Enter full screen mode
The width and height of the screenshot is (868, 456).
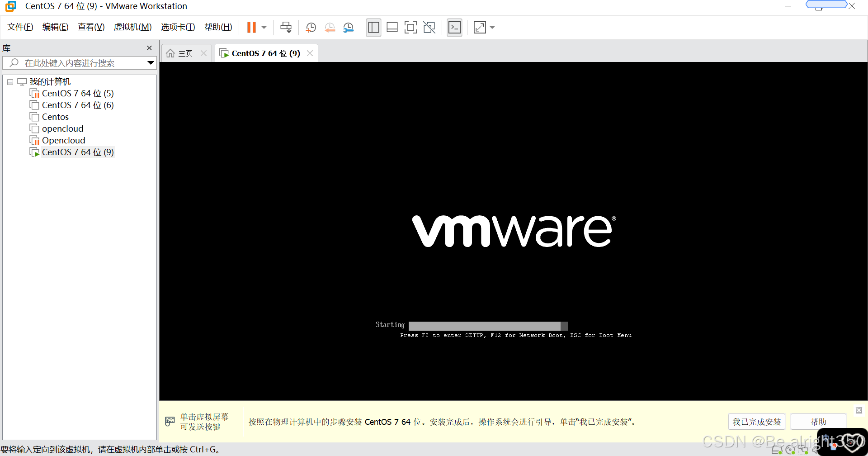point(410,27)
